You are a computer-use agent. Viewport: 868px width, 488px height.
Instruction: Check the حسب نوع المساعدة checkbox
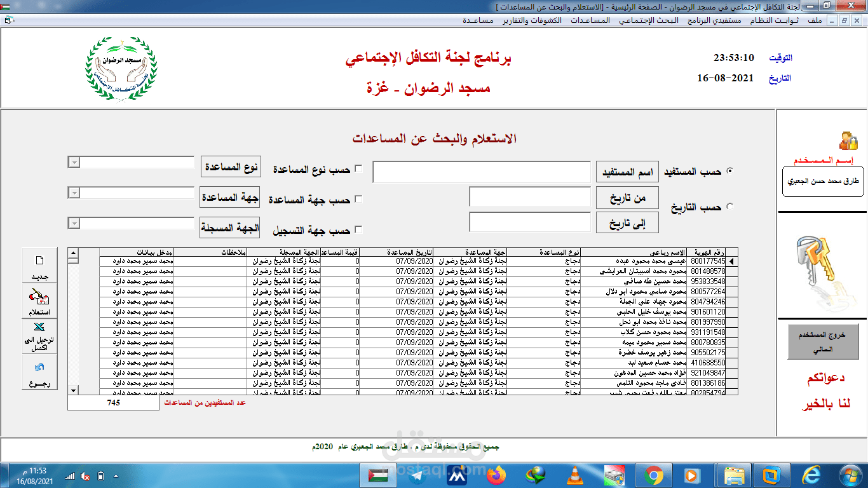(358, 169)
